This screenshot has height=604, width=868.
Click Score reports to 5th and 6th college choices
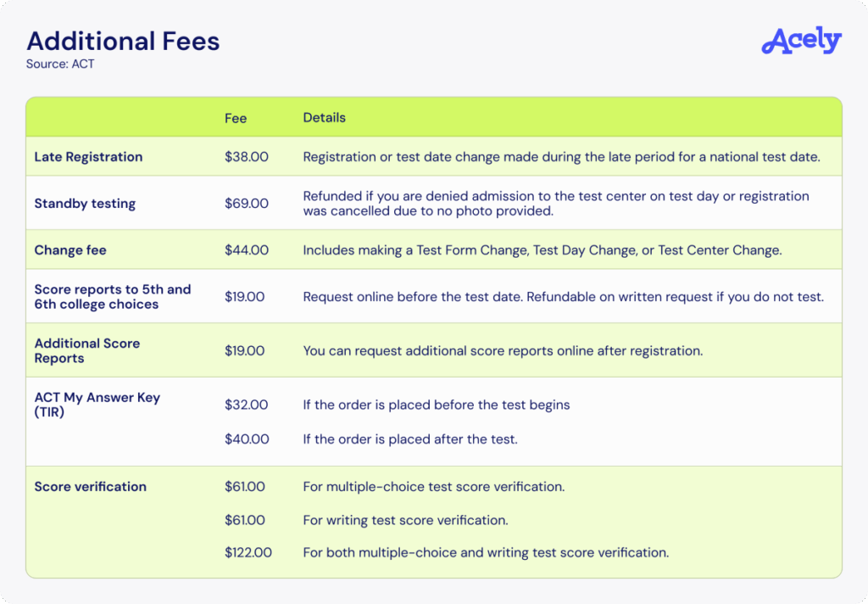[x=113, y=297]
